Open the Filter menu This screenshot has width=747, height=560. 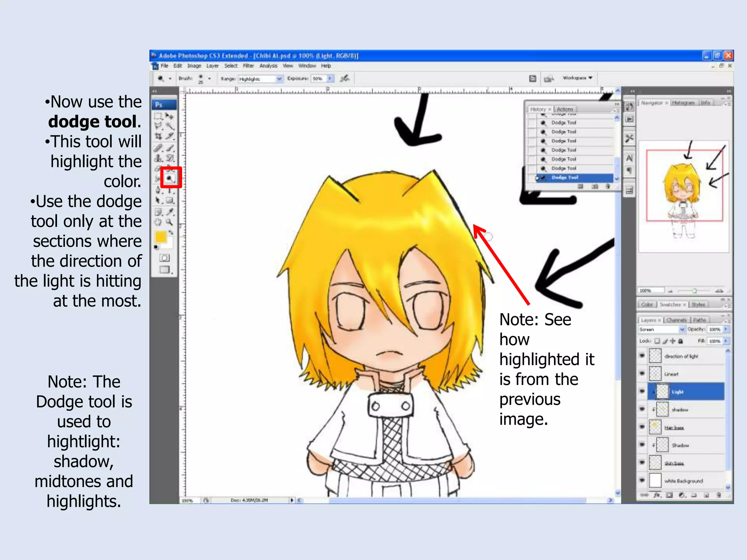tap(248, 66)
